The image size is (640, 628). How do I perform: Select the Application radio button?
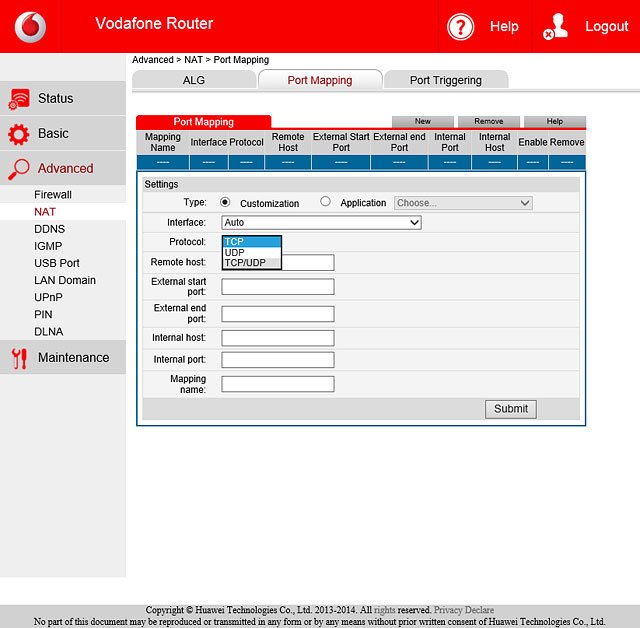tap(325, 201)
